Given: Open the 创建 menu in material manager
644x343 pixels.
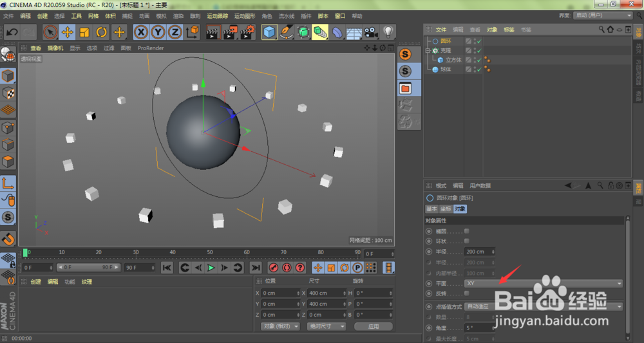Looking at the screenshot, I should click(x=35, y=282).
